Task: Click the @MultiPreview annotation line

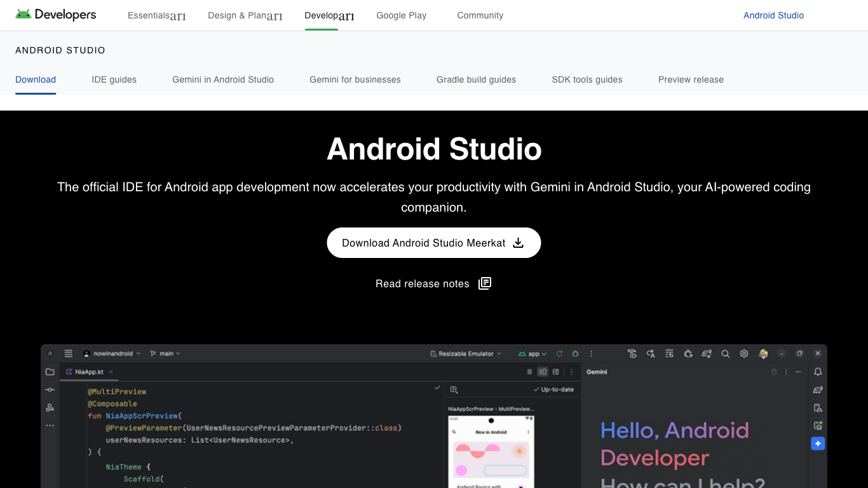Action: pyautogui.click(x=117, y=391)
